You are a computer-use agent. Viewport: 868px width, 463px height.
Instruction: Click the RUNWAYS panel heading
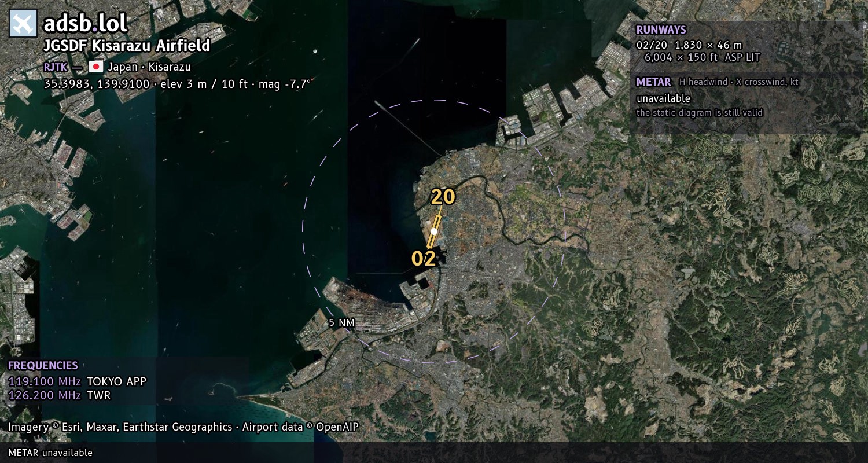[x=661, y=30]
